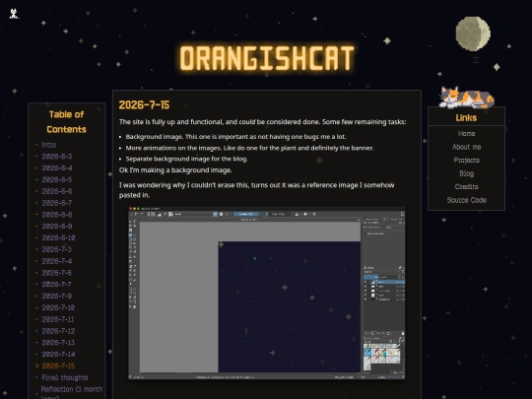
Task: Jump to Final thoughts section
Action: [65, 377]
